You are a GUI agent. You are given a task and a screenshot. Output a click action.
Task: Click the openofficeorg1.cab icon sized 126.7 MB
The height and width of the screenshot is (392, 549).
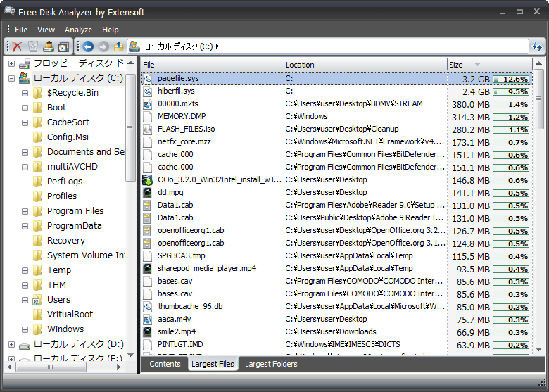coord(147,231)
